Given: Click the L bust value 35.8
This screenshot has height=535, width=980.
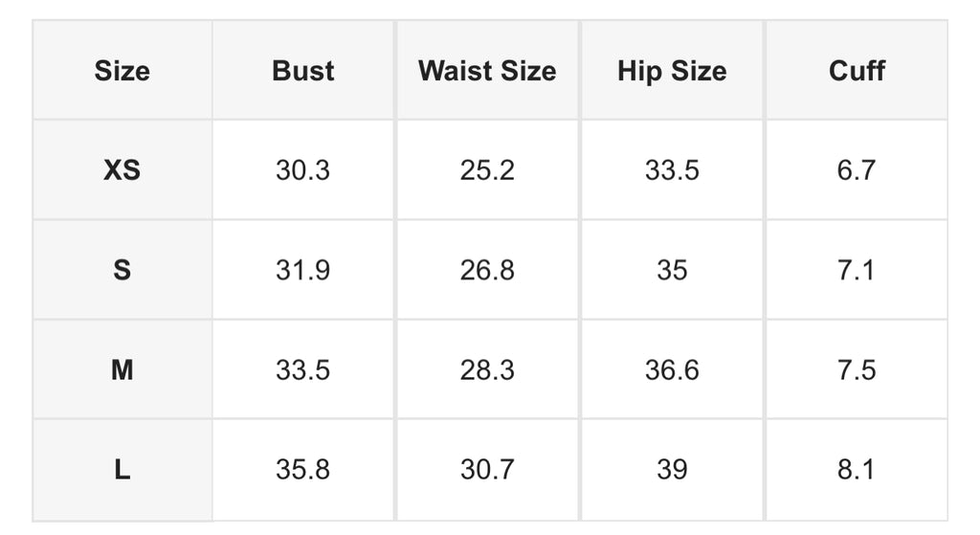Looking at the screenshot, I should 302,469.
